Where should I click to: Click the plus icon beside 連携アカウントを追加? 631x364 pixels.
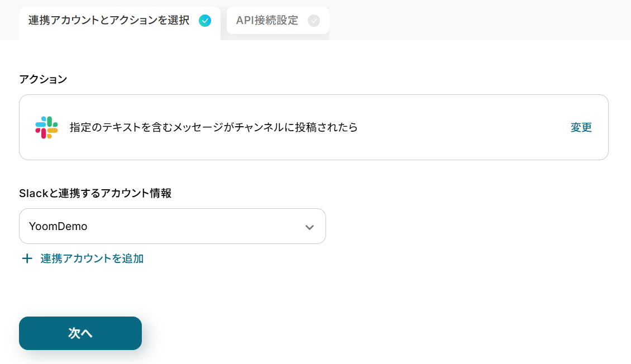(x=27, y=258)
